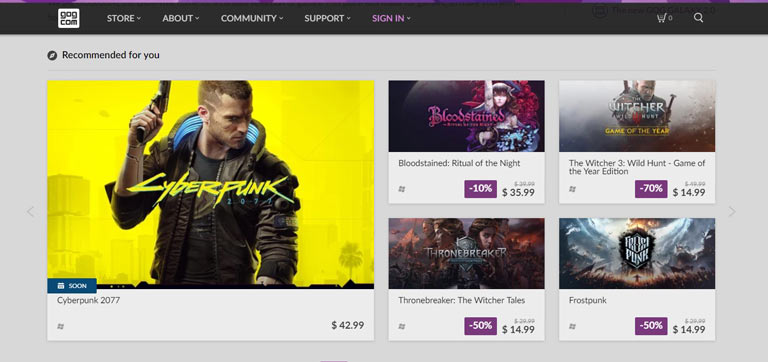Open the SUPPORT menu

click(x=327, y=19)
